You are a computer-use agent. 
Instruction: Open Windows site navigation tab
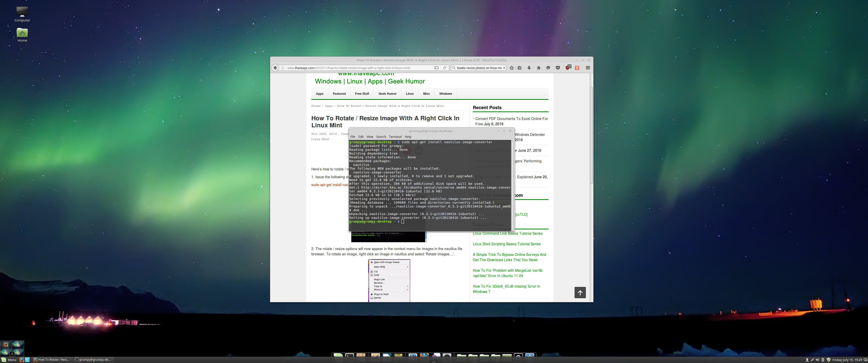point(445,94)
